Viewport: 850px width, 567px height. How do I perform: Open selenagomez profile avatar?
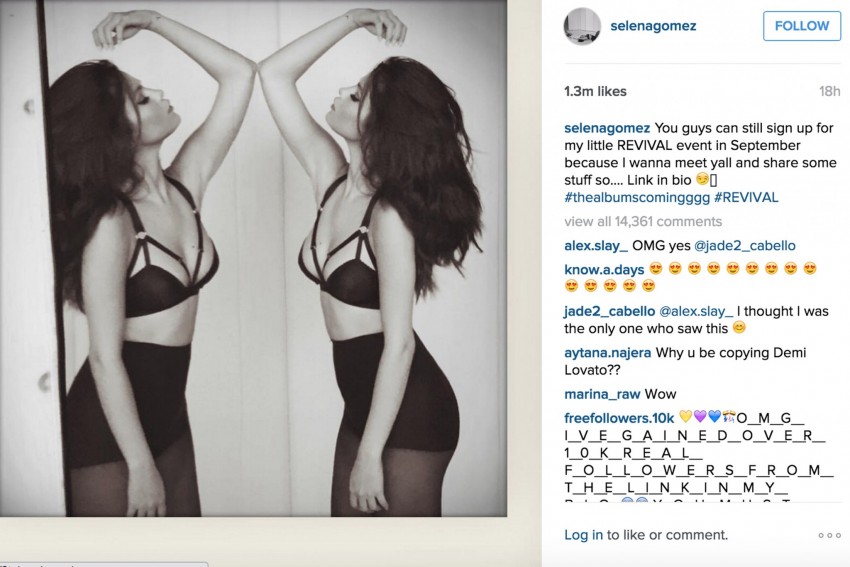point(582,26)
